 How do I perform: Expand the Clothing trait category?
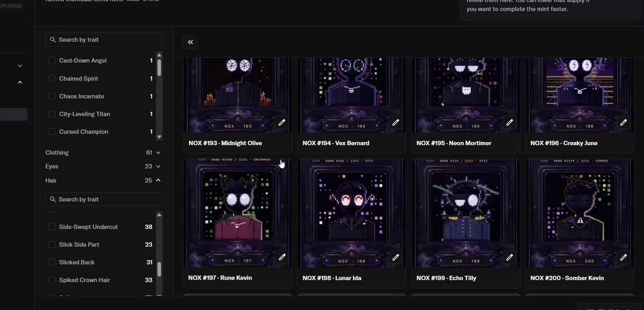click(103, 153)
